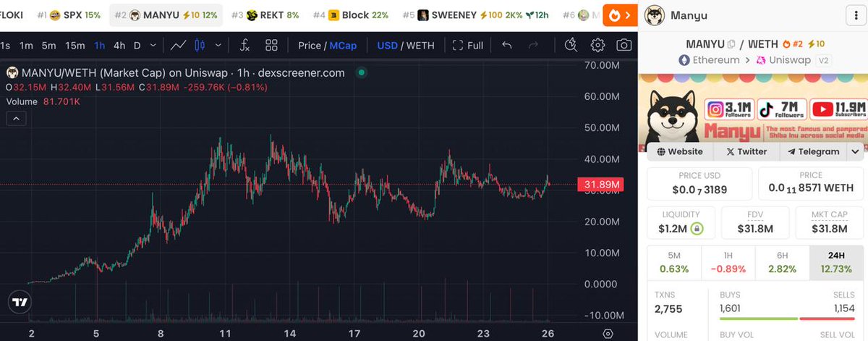Click the red sells progress bar
The image size is (868, 341).
[x=827, y=318]
